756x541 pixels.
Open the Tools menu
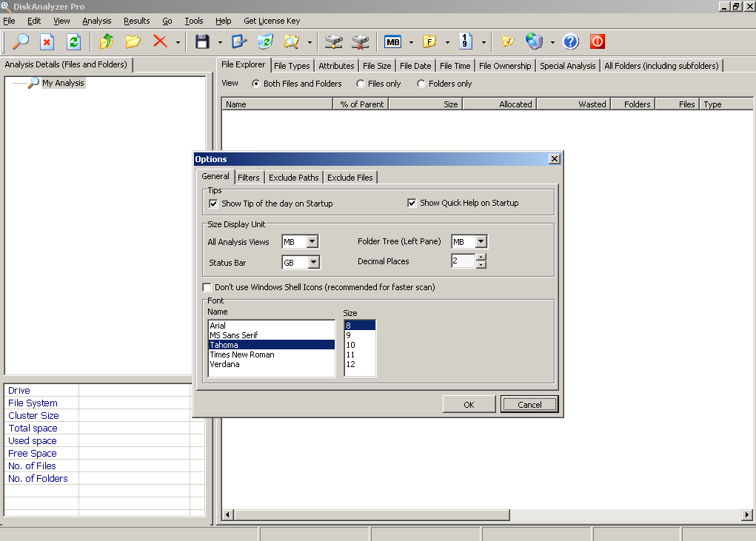[194, 21]
